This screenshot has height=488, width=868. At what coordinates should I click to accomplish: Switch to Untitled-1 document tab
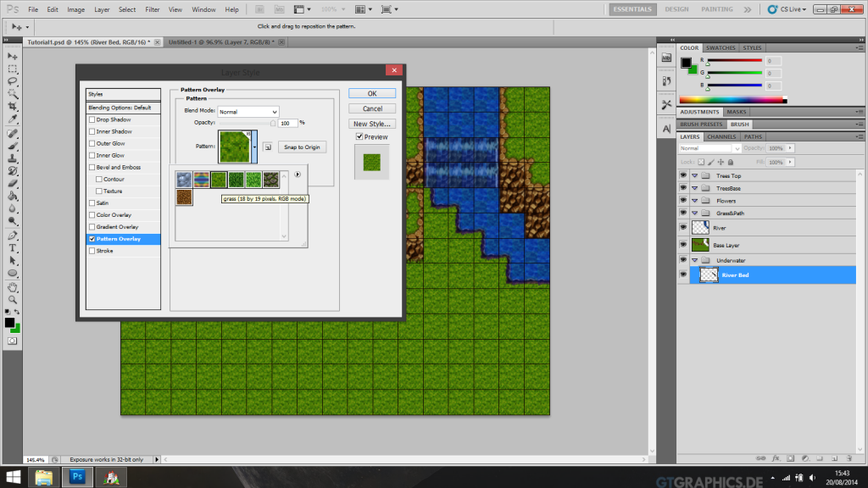[221, 42]
